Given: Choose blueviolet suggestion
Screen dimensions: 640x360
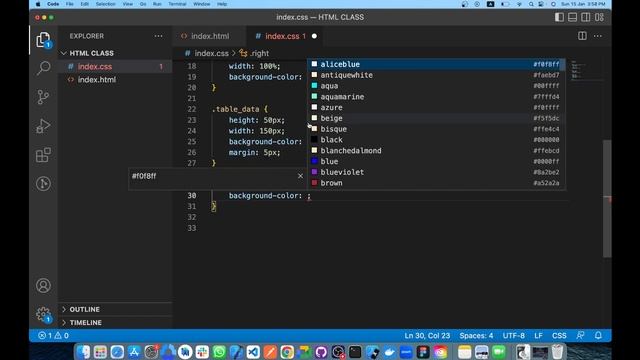Looking at the screenshot, I should (x=436, y=172).
